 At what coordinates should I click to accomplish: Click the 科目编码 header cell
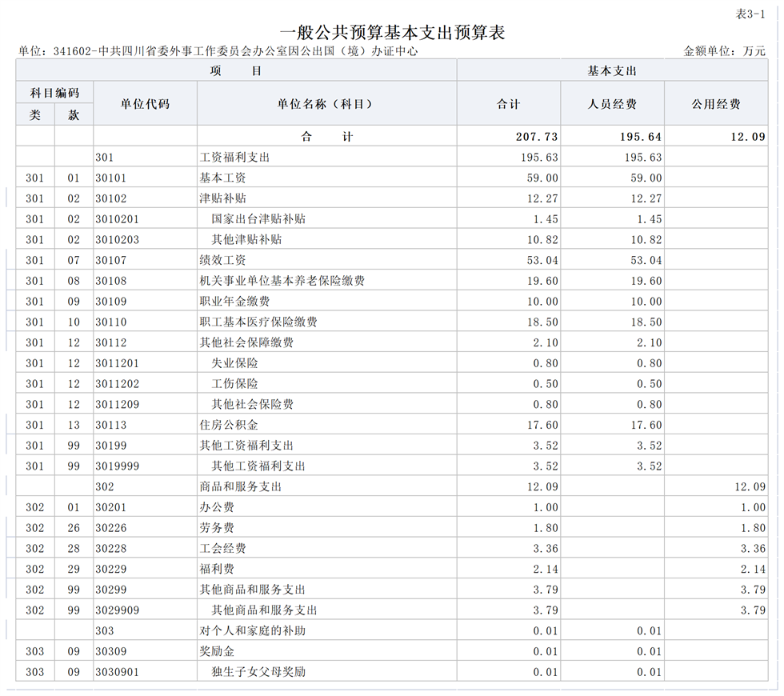tap(54, 93)
